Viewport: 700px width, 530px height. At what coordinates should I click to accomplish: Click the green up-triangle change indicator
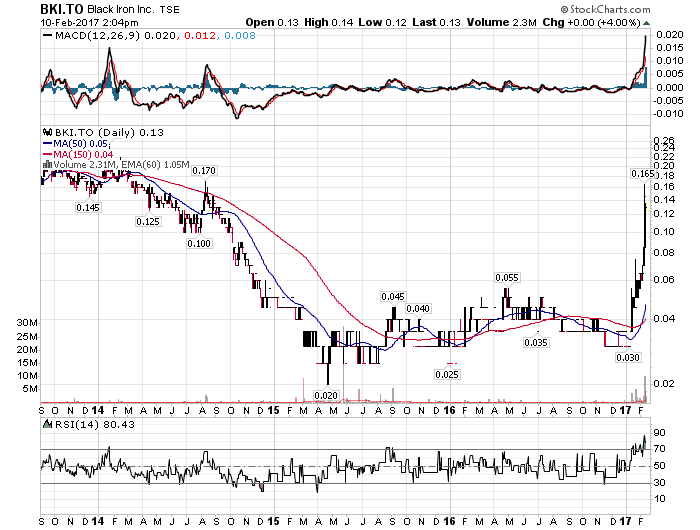coord(646,23)
